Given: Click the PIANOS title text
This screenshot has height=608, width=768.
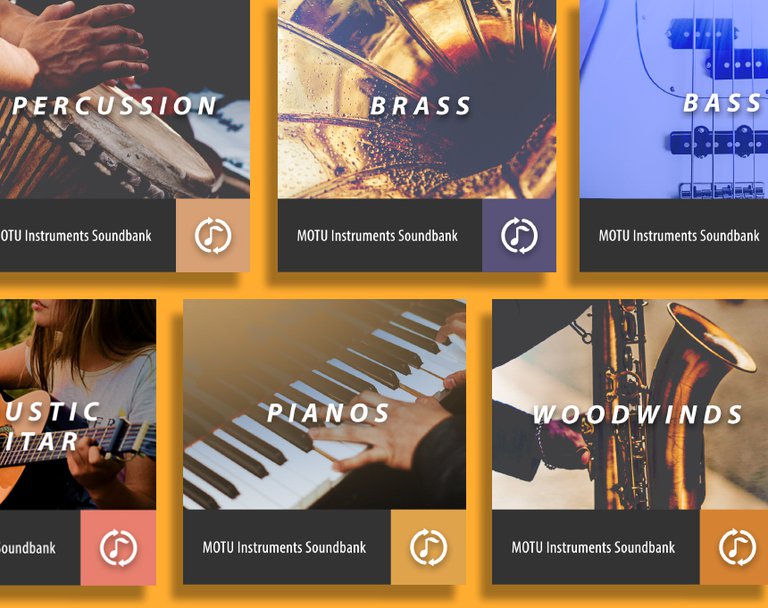Looking at the screenshot, I should coord(328,413).
